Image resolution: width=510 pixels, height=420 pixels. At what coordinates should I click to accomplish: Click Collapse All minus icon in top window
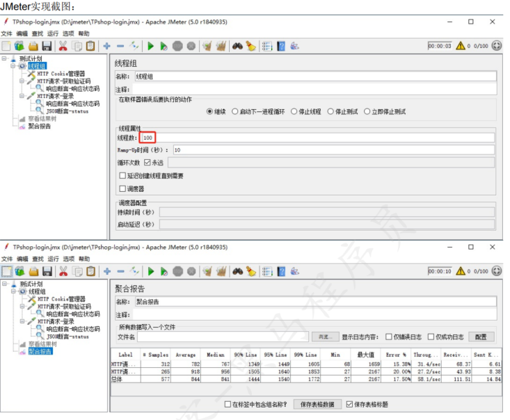click(x=120, y=46)
